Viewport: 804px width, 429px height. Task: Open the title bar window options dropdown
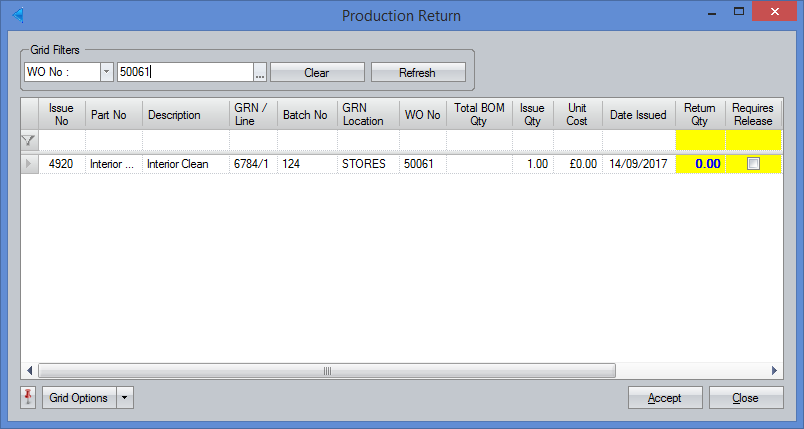pos(710,14)
